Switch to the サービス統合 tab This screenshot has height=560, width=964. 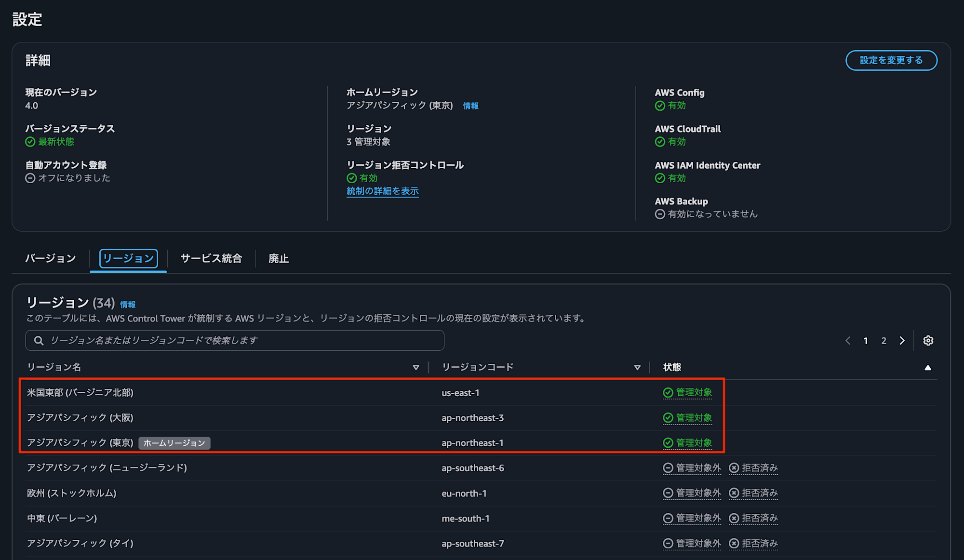(211, 258)
